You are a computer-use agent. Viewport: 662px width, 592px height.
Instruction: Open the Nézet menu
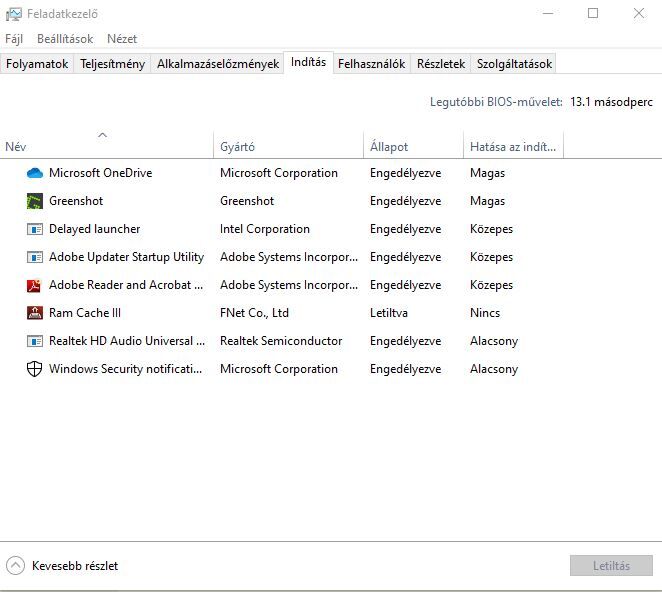point(122,39)
